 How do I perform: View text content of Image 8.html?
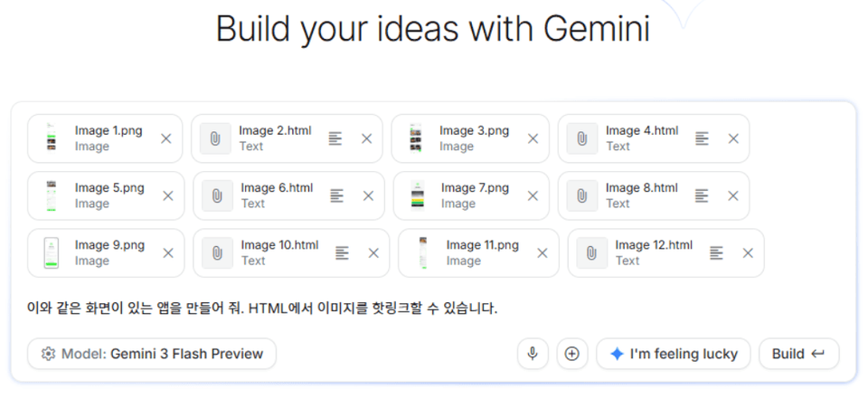[702, 195]
